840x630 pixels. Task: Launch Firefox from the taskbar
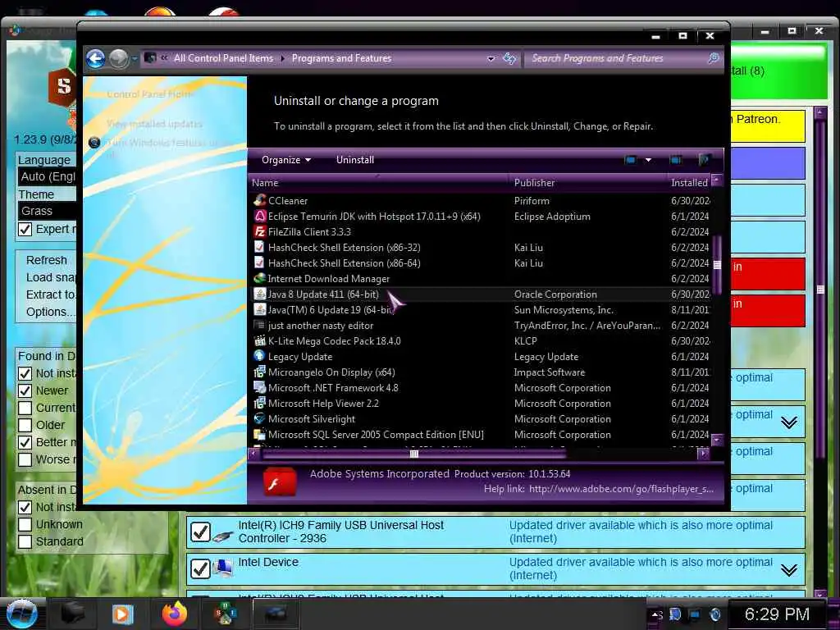click(175, 614)
